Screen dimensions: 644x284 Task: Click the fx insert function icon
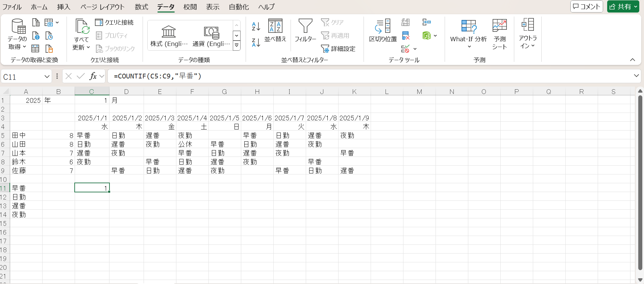click(x=93, y=76)
